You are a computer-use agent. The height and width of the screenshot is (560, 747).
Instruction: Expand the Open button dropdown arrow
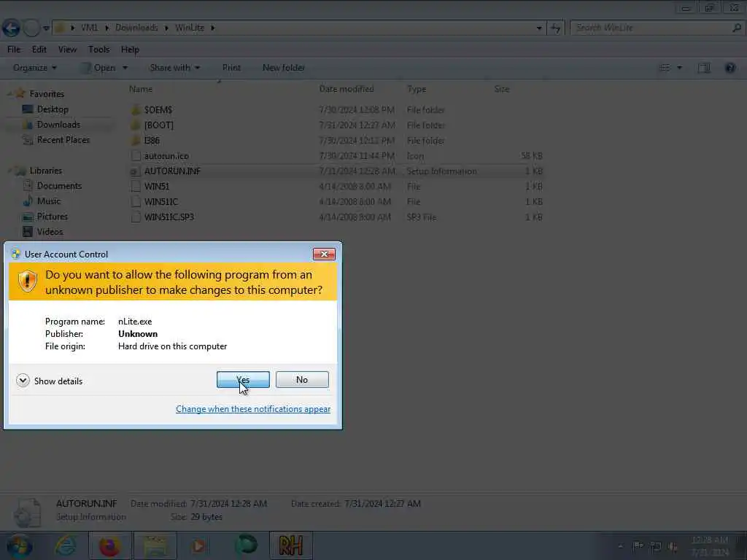pos(125,68)
